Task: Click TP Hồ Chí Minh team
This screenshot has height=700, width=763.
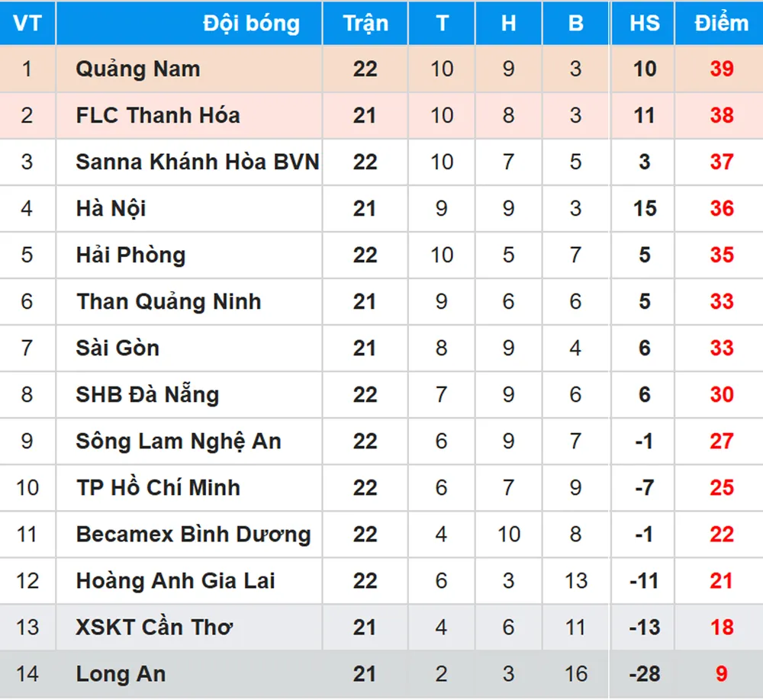Action: [158, 488]
